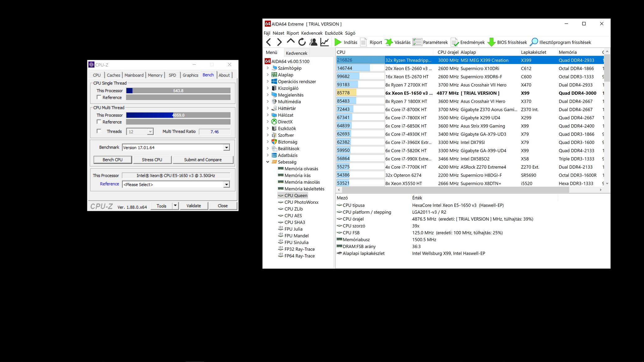Switch to Mainboard tab in CPU-Z
This screenshot has width=644, height=362.
click(134, 75)
